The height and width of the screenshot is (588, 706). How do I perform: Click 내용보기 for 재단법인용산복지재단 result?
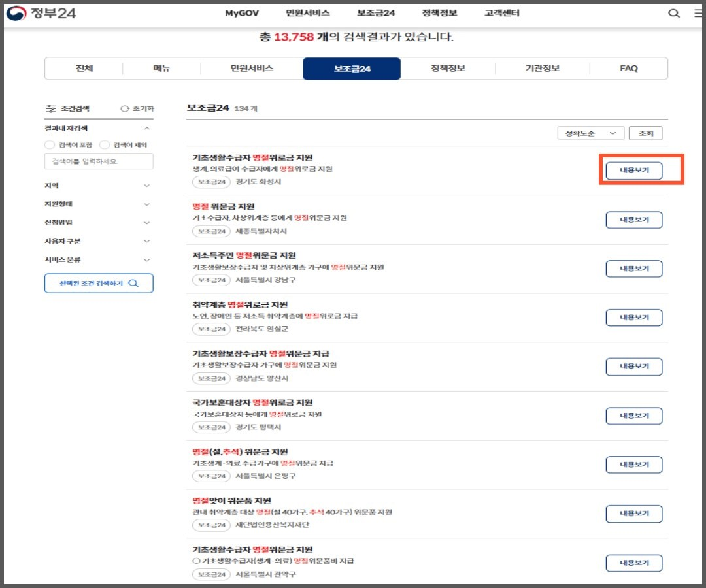(x=634, y=514)
